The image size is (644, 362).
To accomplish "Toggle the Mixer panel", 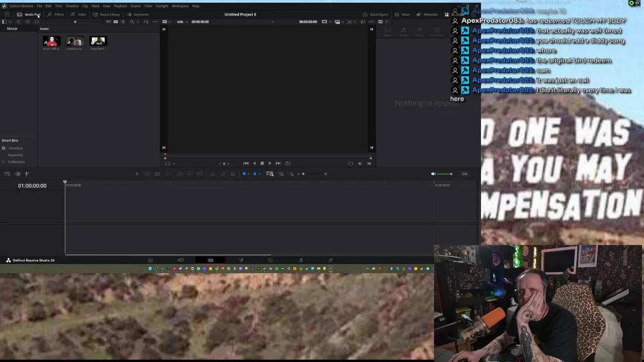I will click(x=402, y=15).
